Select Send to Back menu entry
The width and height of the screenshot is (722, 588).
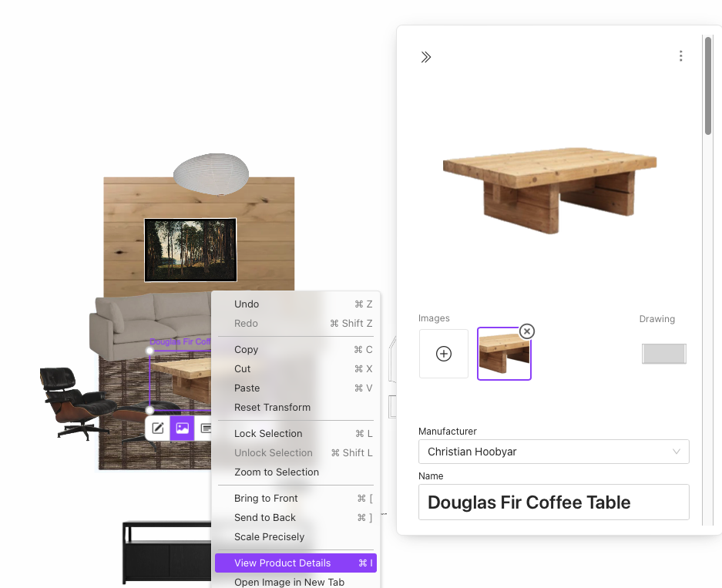265,517
